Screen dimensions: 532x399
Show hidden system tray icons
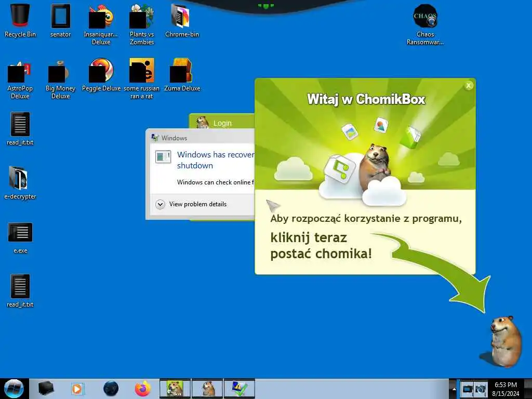pyautogui.click(x=454, y=389)
